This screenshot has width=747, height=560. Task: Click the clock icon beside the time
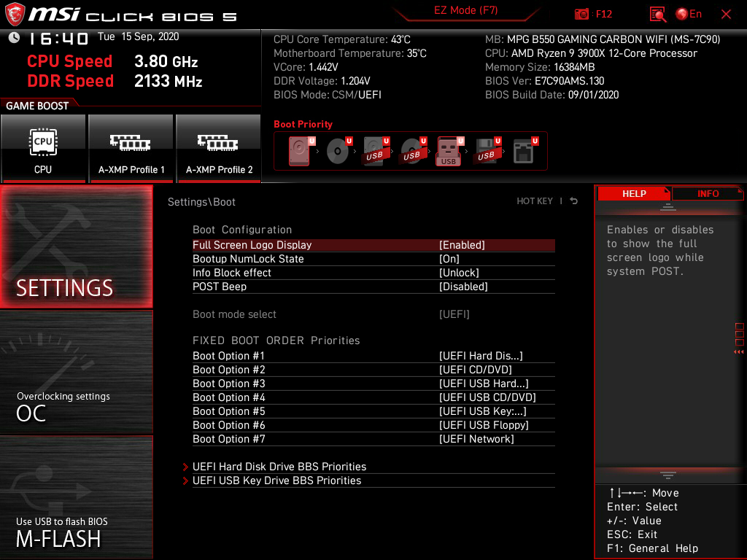pyautogui.click(x=15, y=38)
